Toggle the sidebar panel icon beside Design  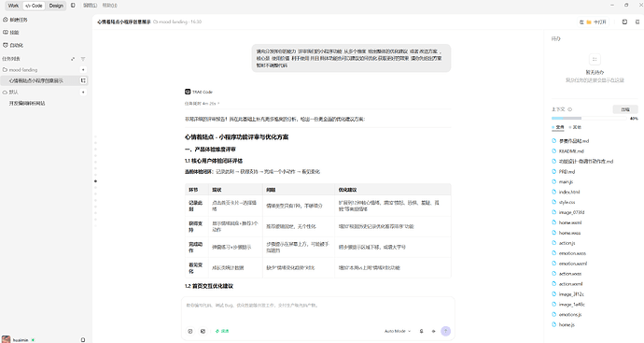pyautogui.click(x=73, y=6)
